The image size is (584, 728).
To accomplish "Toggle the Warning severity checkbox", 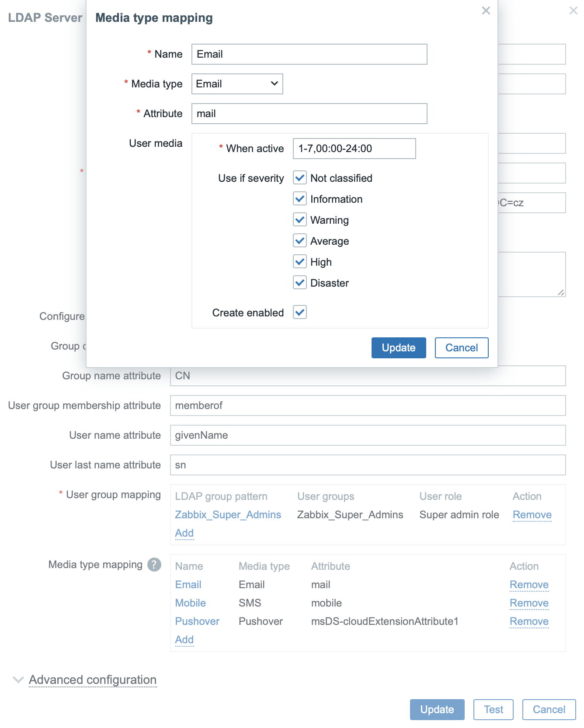I will point(300,220).
